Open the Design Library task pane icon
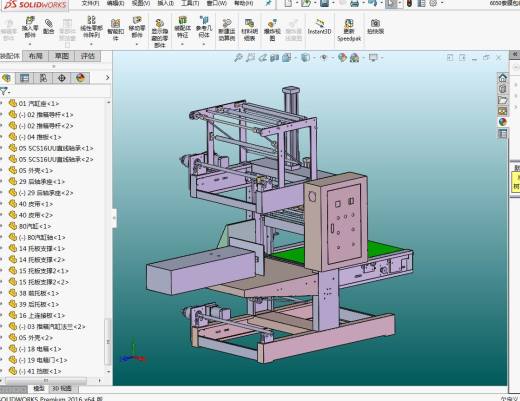This screenshot has height=401, width=520. tap(503, 89)
